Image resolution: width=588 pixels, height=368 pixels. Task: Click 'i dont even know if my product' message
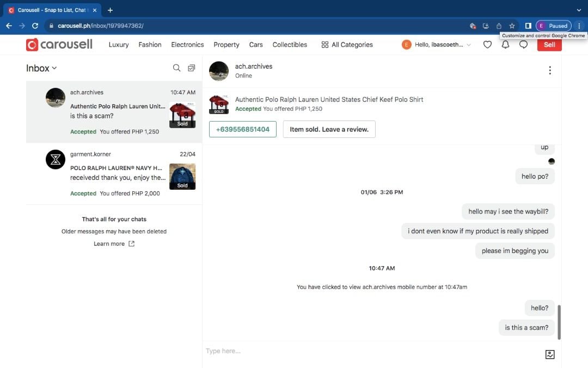coord(478,231)
